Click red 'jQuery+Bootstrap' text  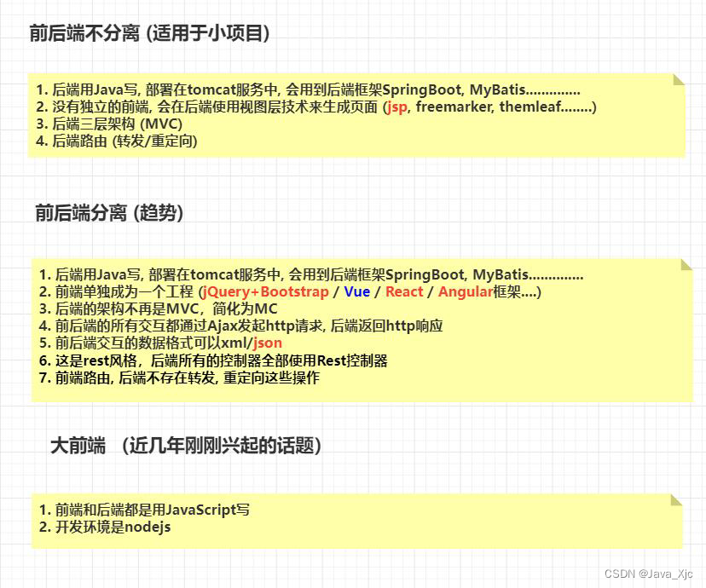(266, 291)
